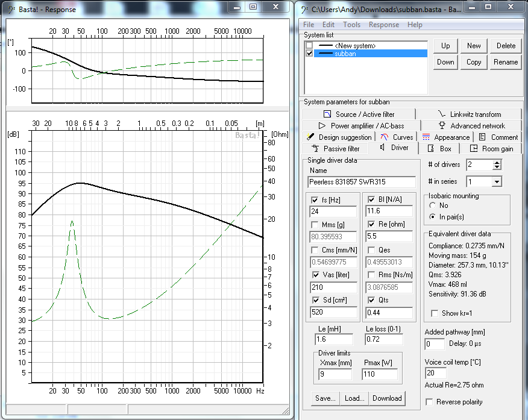Open the Help menu
Screen dimensions: 528x420
(x=415, y=25)
